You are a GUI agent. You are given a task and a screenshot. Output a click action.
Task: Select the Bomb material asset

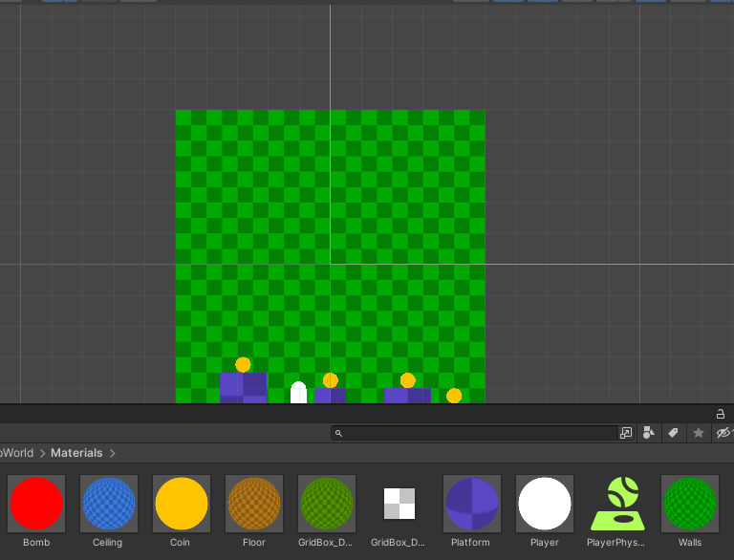coord(36,504)
